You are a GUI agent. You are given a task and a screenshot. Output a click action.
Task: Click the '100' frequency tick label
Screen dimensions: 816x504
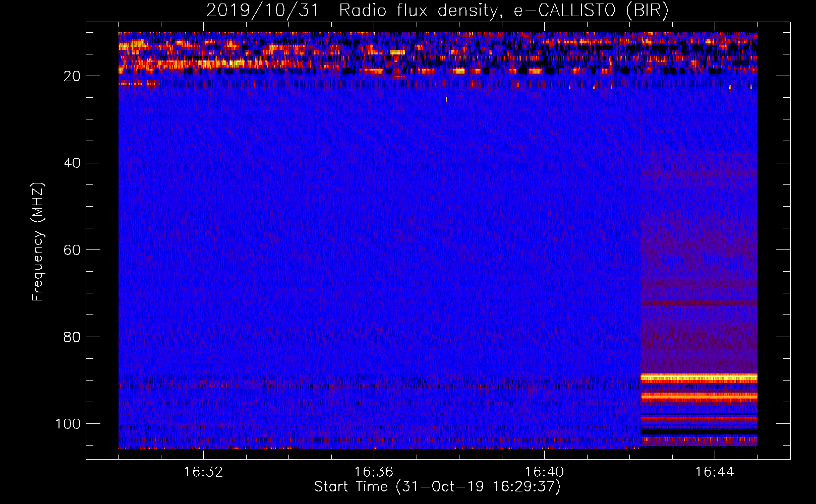tap(68, 424)
